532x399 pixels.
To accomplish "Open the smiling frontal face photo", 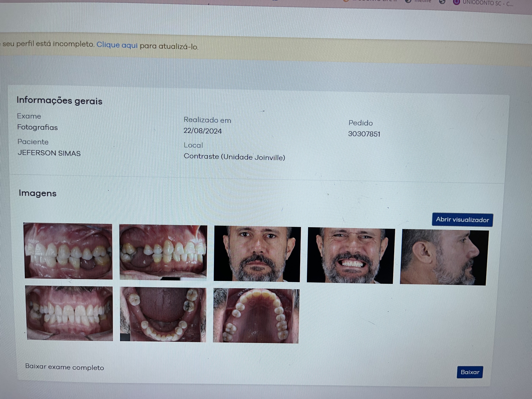I will (x=351, y=256).
